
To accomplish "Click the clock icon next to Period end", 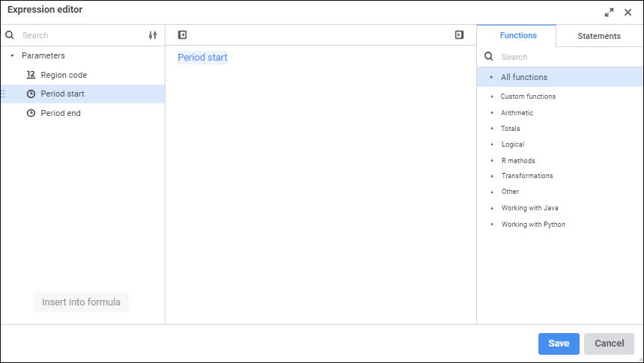I will click(x=31, y=113).
